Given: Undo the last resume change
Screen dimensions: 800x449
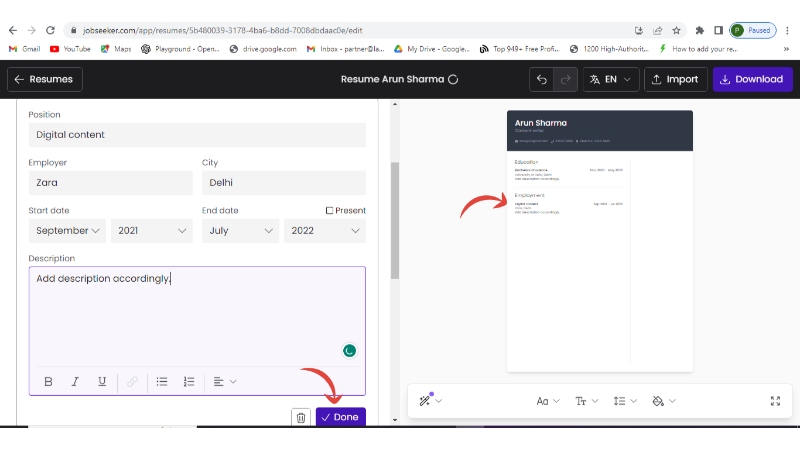Looking at the screenshot, I should pyautogui.click(x=542, y=79).
